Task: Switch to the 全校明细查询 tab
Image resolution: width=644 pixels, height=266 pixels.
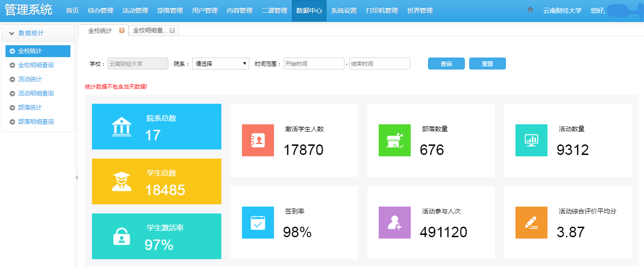Action: pos(150,31)
